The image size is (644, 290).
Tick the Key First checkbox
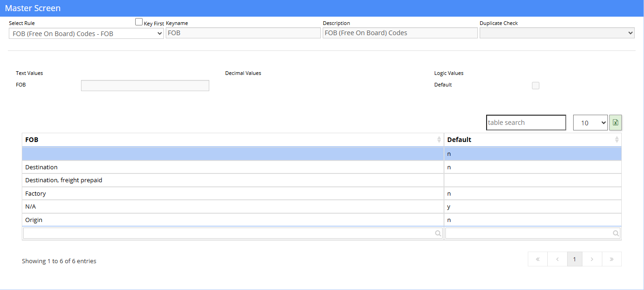tap(139, 22)
